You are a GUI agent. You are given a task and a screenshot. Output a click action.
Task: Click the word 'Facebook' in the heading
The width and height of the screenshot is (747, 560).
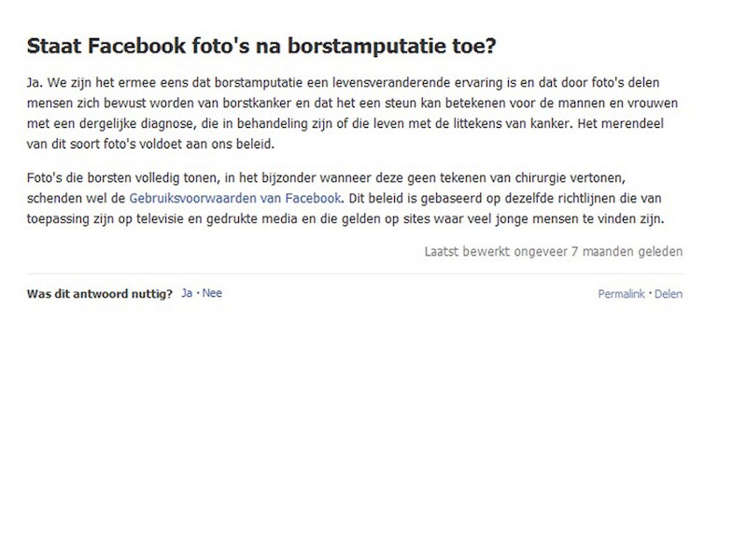pyautogui.click(x=136, y=46)
